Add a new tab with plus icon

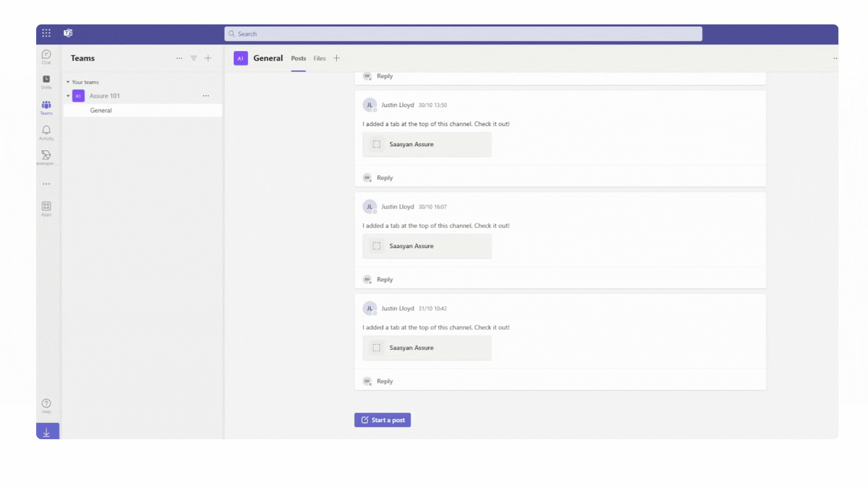coord(336,58)
